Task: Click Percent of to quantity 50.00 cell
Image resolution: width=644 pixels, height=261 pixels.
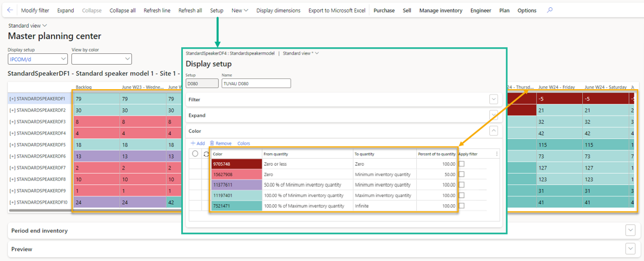Action: point(437,174)
